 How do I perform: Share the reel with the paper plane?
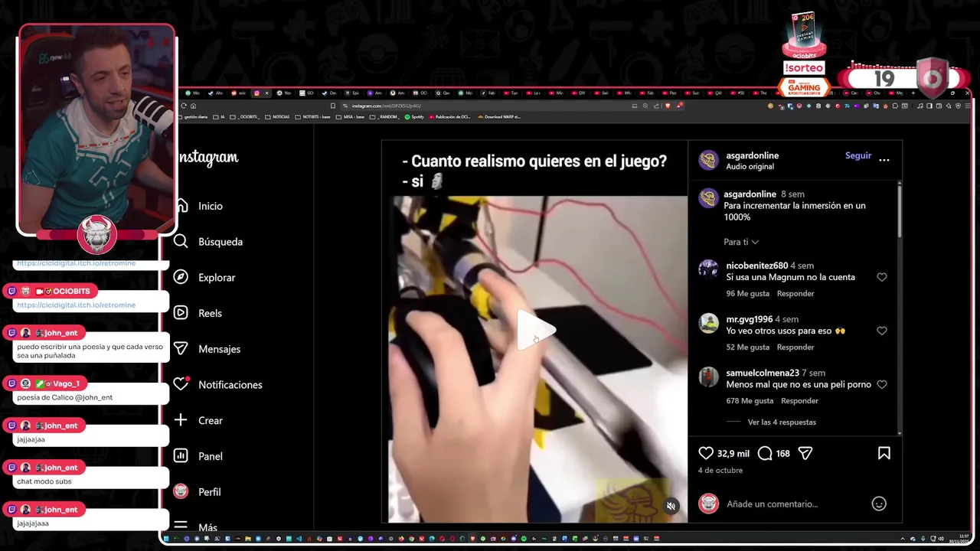pos(805,453)
